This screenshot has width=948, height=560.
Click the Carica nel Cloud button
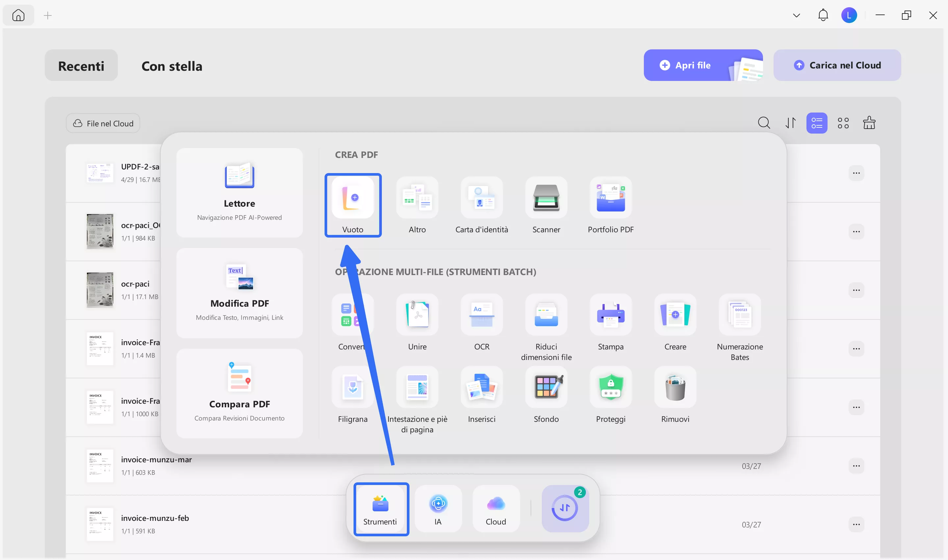click(837, 65)
